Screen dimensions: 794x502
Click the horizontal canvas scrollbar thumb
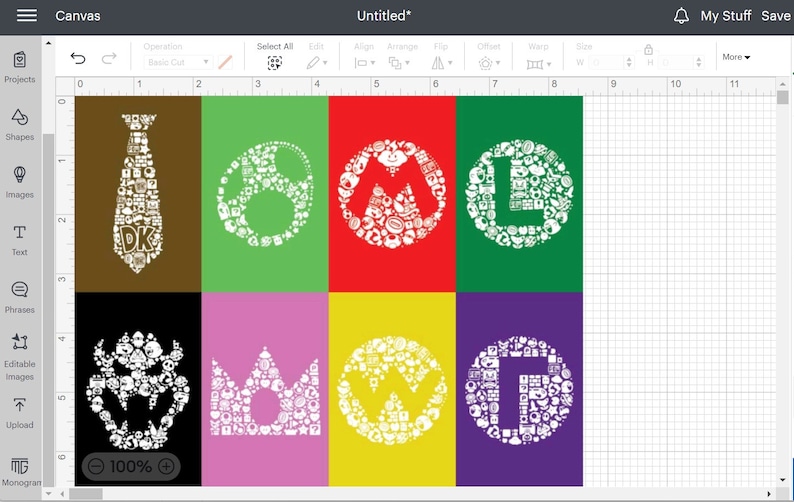[86, 494]
